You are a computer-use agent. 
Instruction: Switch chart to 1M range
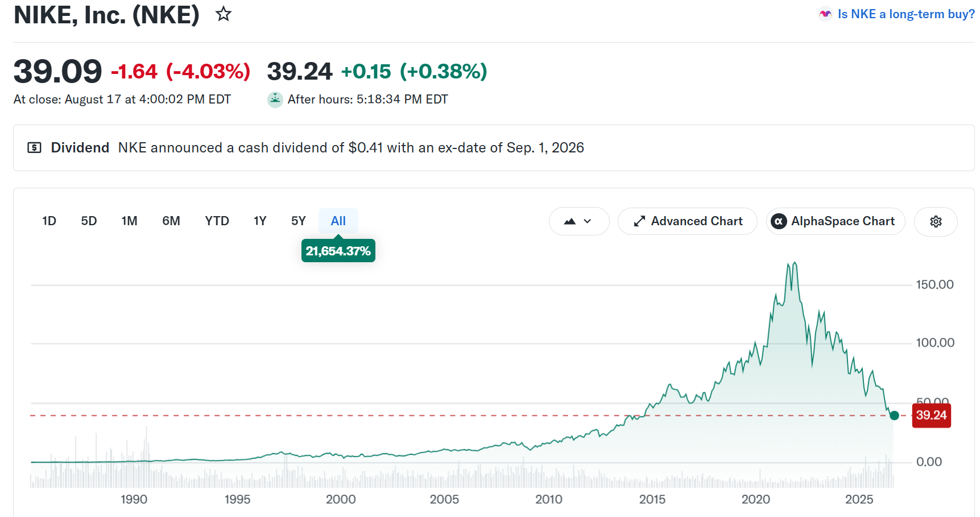[x=129, y=221]
